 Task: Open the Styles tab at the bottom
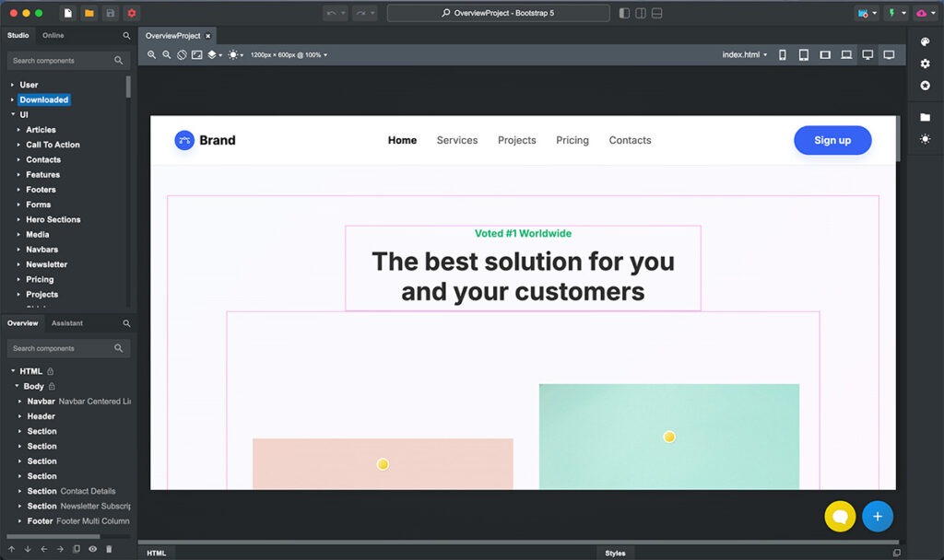pyautogui.click(x=615, y=553)
